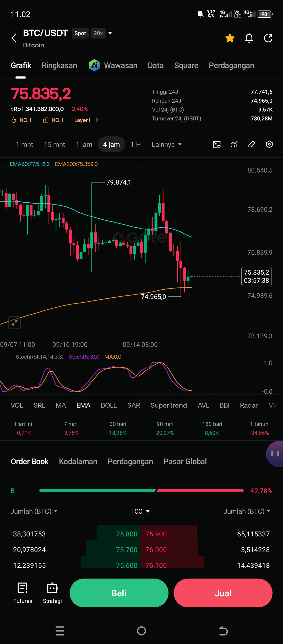Viewport: 283px width, 644px height.
Task: Open the trading pair dropdown arrow
Action: point(110,33)
